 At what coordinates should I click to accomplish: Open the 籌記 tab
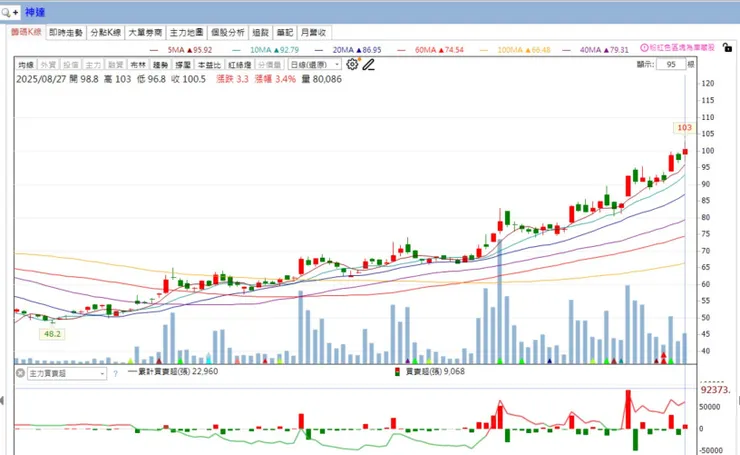click(x=285, y=33)
